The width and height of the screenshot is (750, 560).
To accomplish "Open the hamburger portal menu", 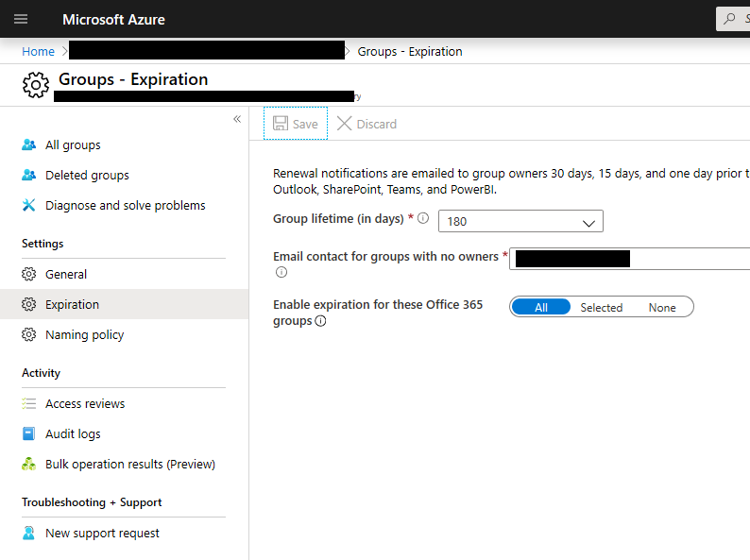I will coord(21,19).
